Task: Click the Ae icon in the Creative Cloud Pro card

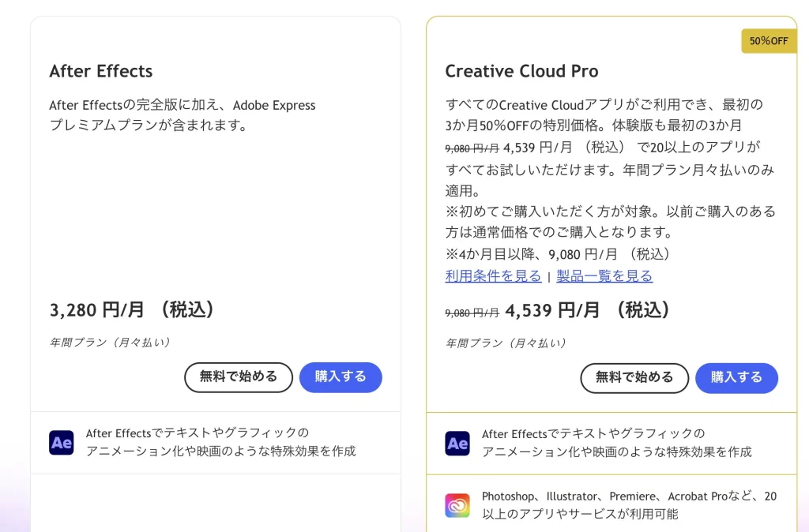Action: click(457, 444)
